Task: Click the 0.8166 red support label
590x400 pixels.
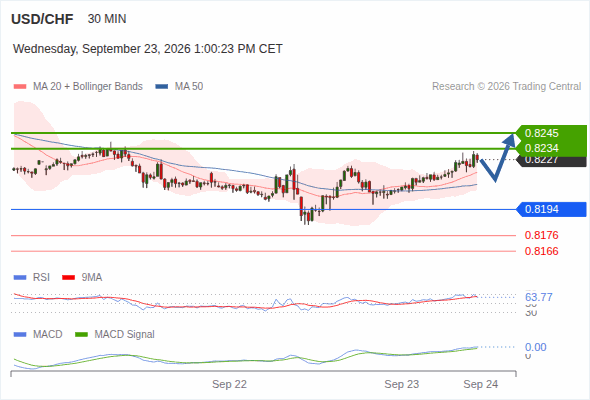Action: (x=541, y=251)
